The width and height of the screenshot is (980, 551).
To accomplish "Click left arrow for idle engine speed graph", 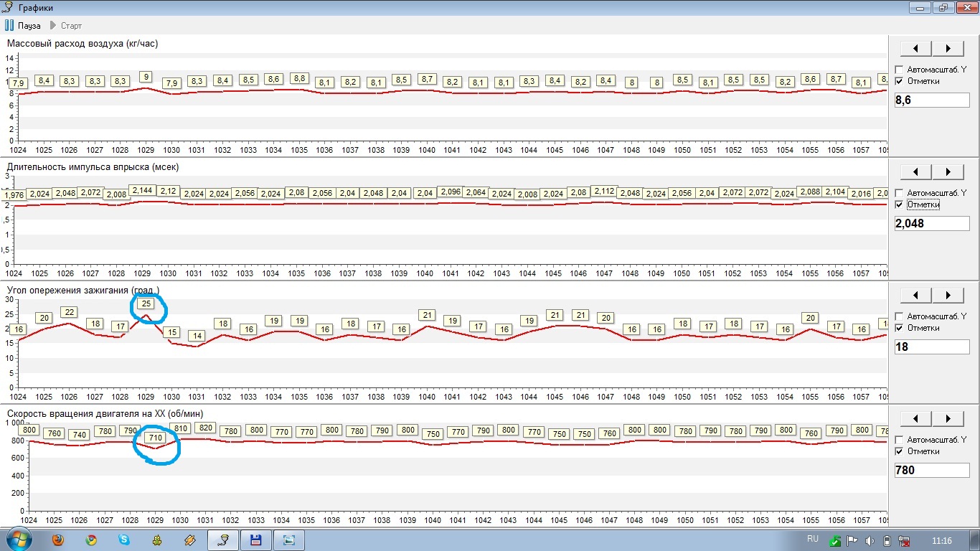I will coord(916,418).
